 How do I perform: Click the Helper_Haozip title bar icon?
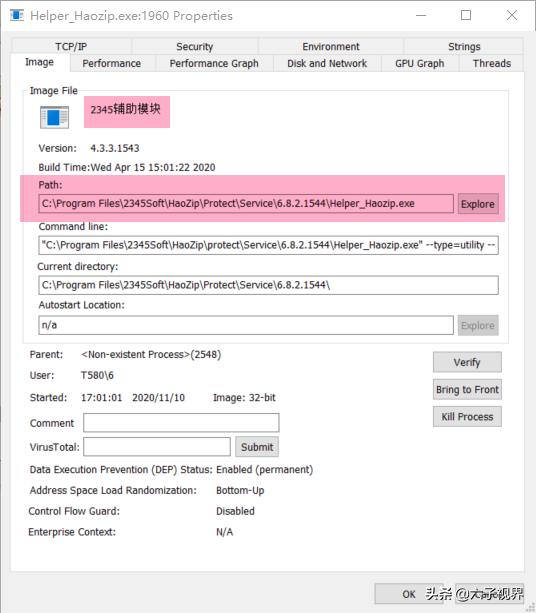pos(17,16)
